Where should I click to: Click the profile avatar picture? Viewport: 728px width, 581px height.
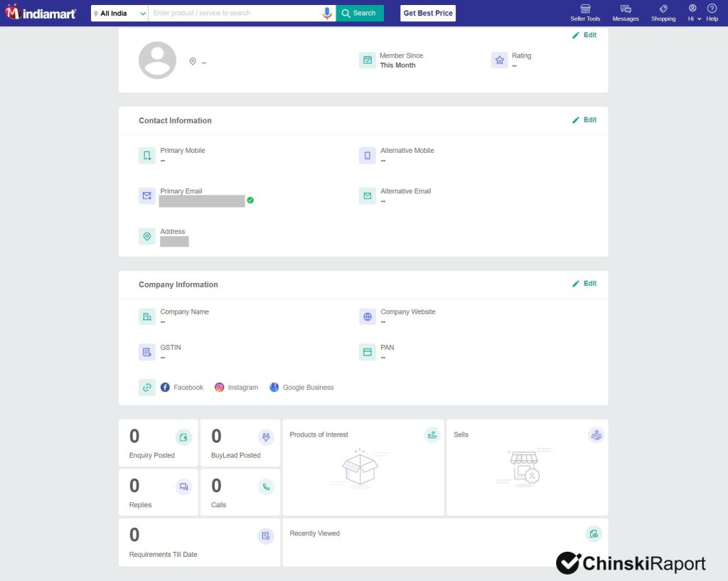click(x=157, y=60)
